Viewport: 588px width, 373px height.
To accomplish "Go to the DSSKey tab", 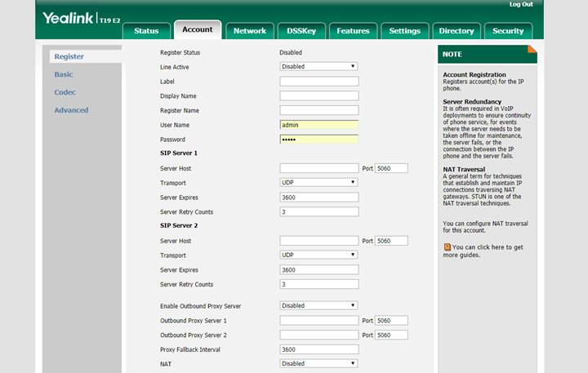I will point(301,31).
